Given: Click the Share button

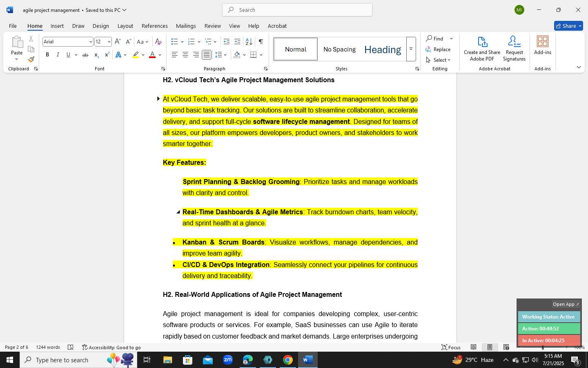Looking at the screenshot, I should click(x=568, y=26).
